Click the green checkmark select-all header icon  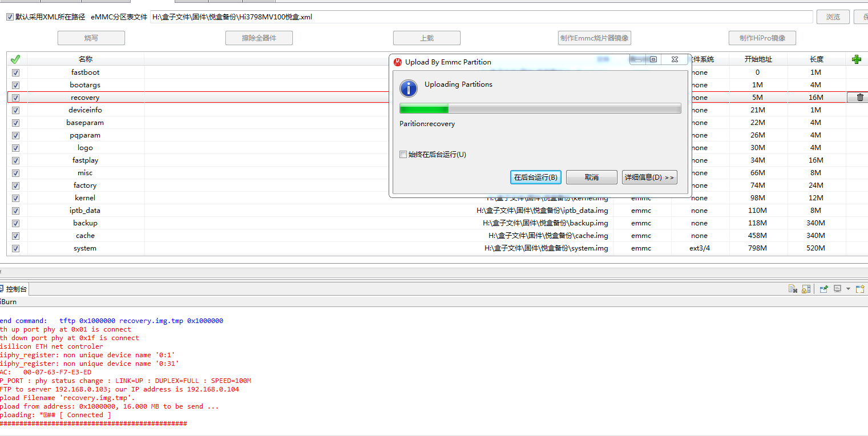15,59
